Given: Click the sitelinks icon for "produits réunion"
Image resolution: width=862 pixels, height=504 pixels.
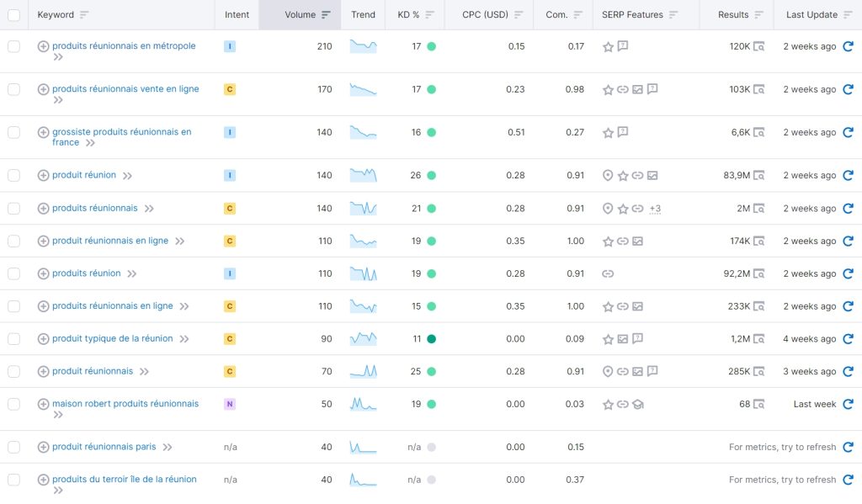Looking at the screenshot, I should click(x=609, y=273).
